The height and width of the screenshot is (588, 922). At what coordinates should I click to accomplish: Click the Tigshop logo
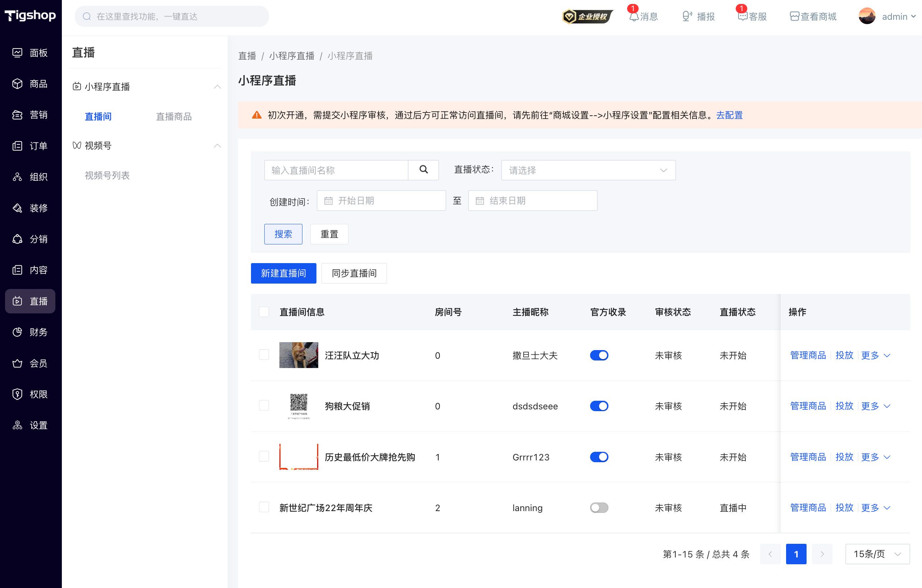[30, 15]
